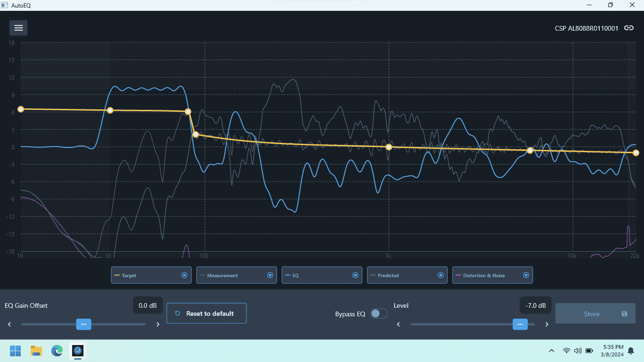Select target curve point at 1k

tap(389, 147)
